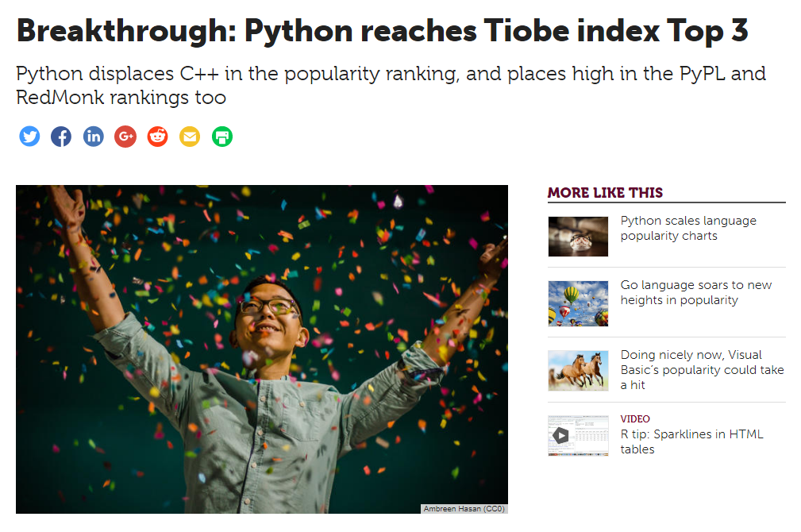Read Visual Basic's popularity article link
This screenshot has height=532, width=801.
pos(702,369)
